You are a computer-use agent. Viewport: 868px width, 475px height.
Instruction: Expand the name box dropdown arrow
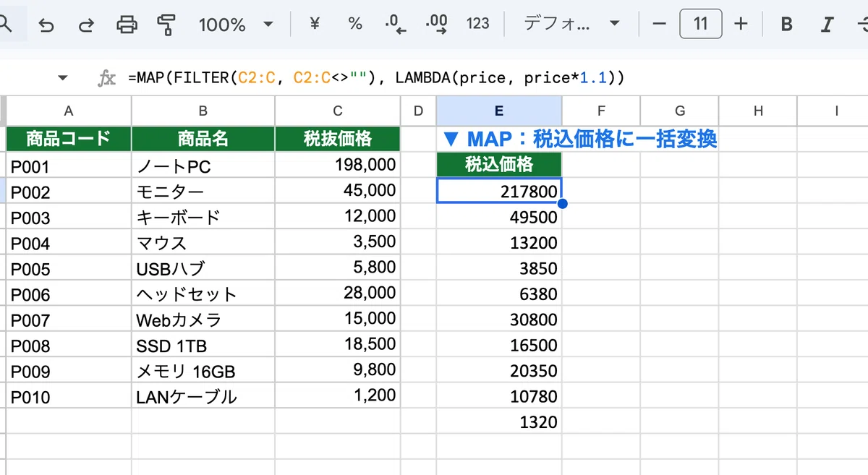(62, 78)
